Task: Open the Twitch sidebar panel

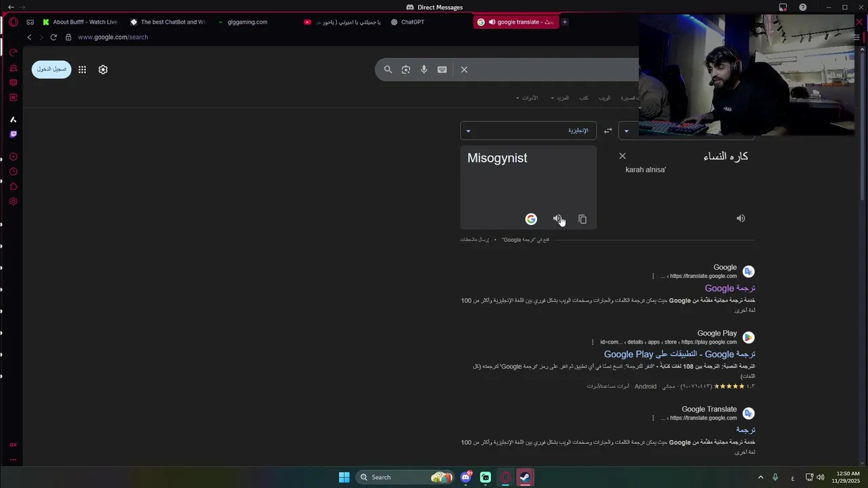Action: (13, 134)
